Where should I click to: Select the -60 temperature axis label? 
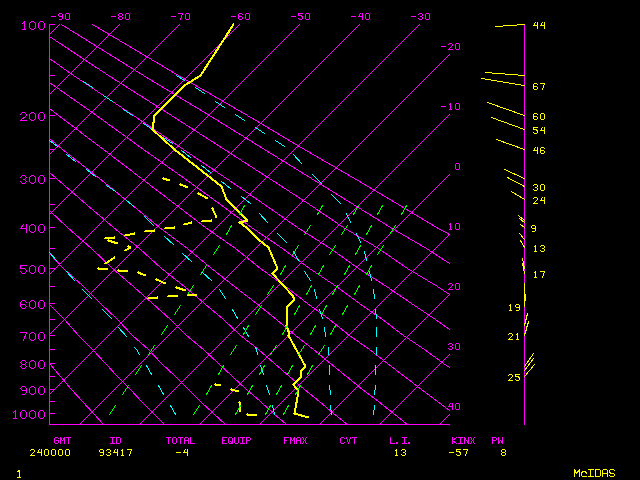click(x=240, y=17)
